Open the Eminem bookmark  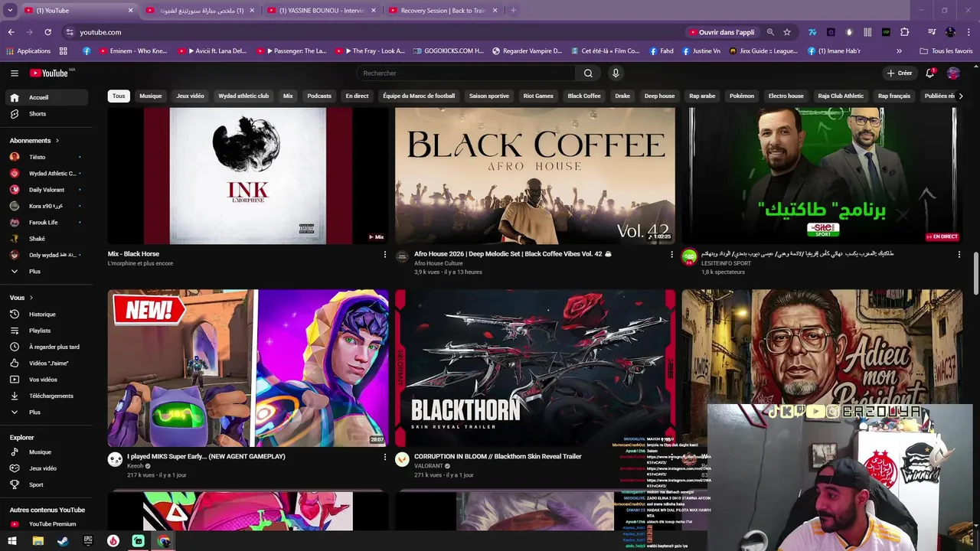pos(133,51)
